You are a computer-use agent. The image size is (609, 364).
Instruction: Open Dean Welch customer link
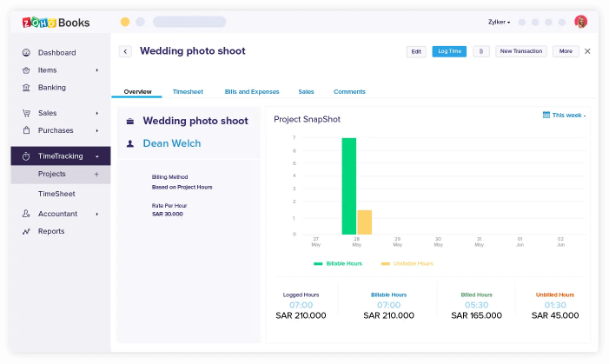tap(171, 143)
